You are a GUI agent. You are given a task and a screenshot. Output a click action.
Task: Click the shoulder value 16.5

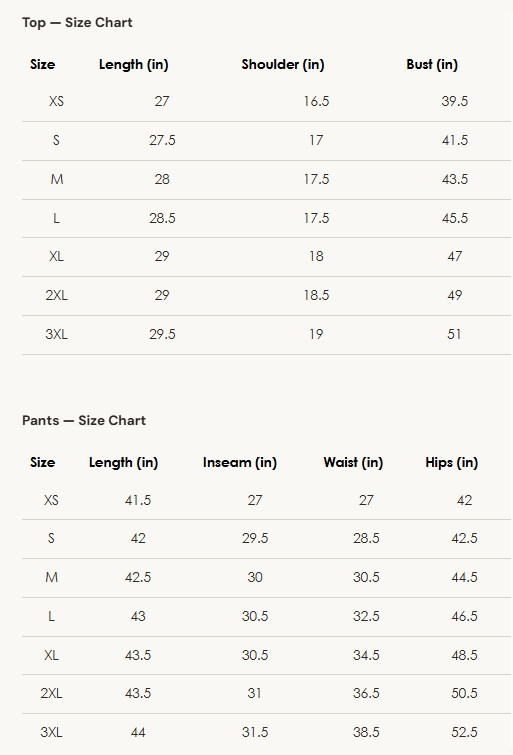pos(316,101)
